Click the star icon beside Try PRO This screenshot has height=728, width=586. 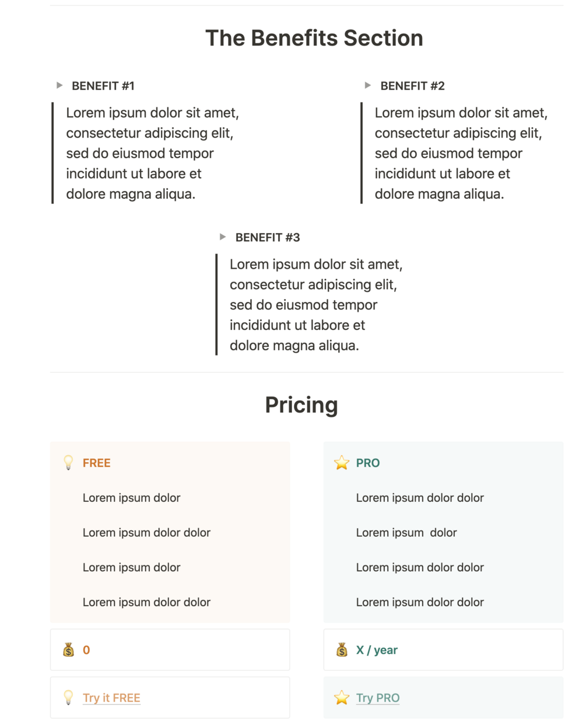click(342, 698)
